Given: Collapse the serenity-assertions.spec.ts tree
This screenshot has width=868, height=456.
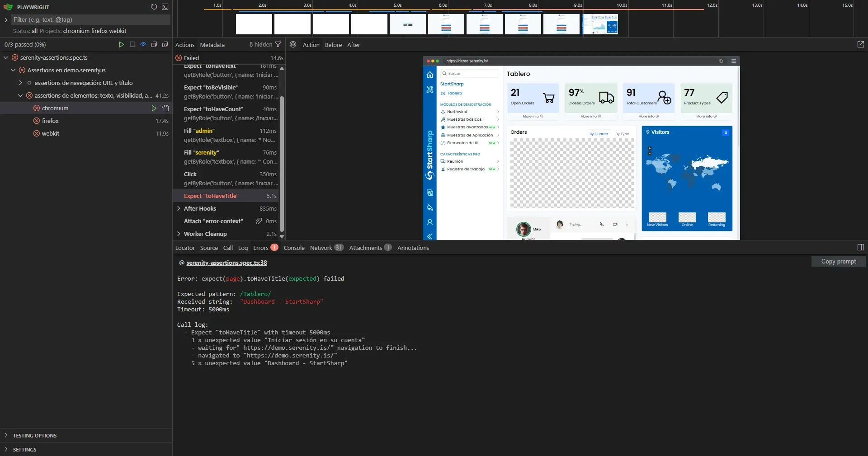Looking at the screenshot, I should pos(5,57).
